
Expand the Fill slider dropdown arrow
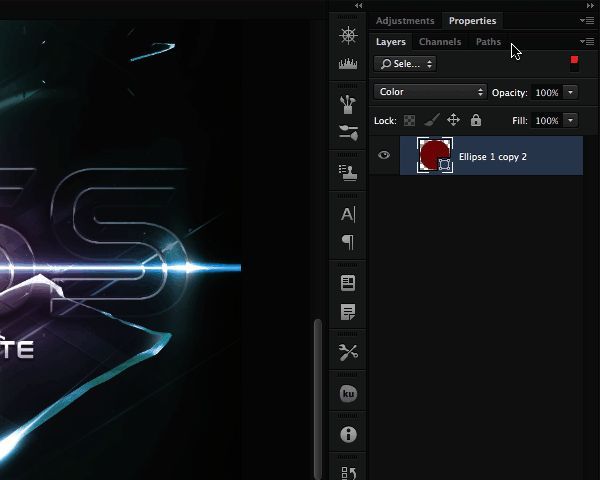click(x=570, y=120)
